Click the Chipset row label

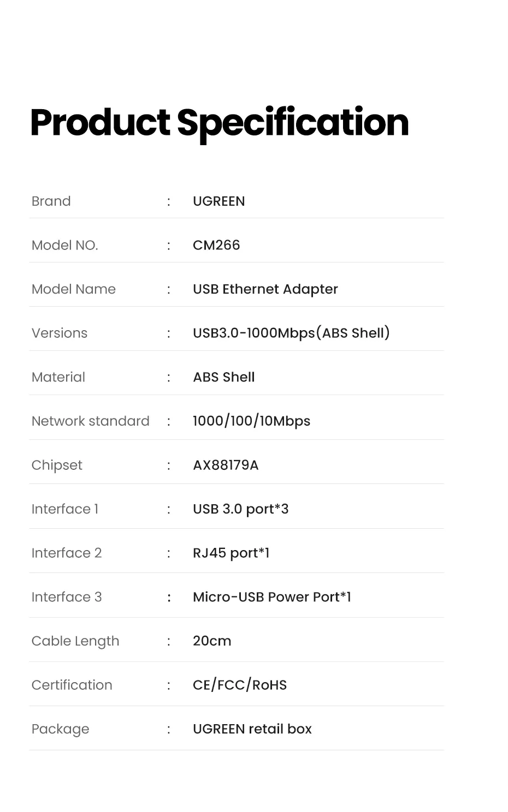[x=57, y=465]
